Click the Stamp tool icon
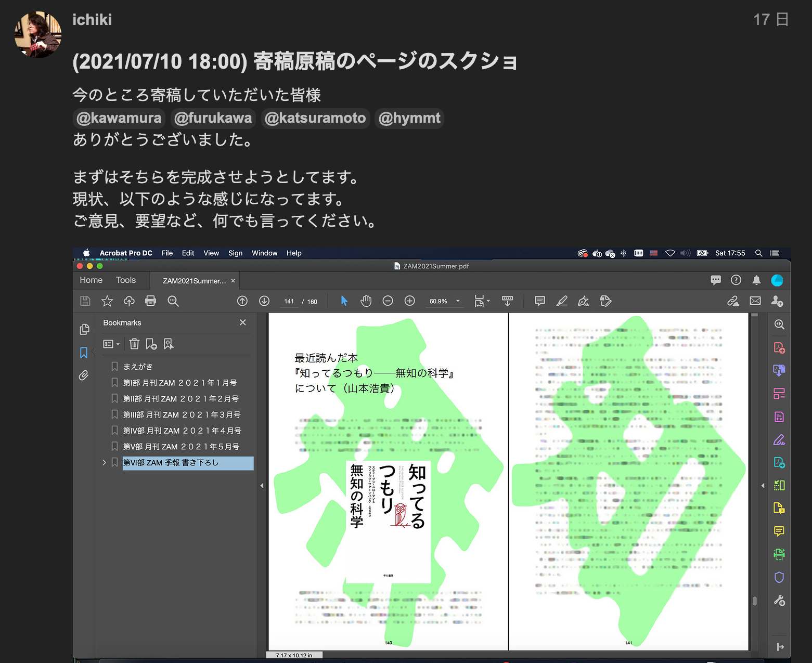Viewport: 812px width, 663px height. 605,301
